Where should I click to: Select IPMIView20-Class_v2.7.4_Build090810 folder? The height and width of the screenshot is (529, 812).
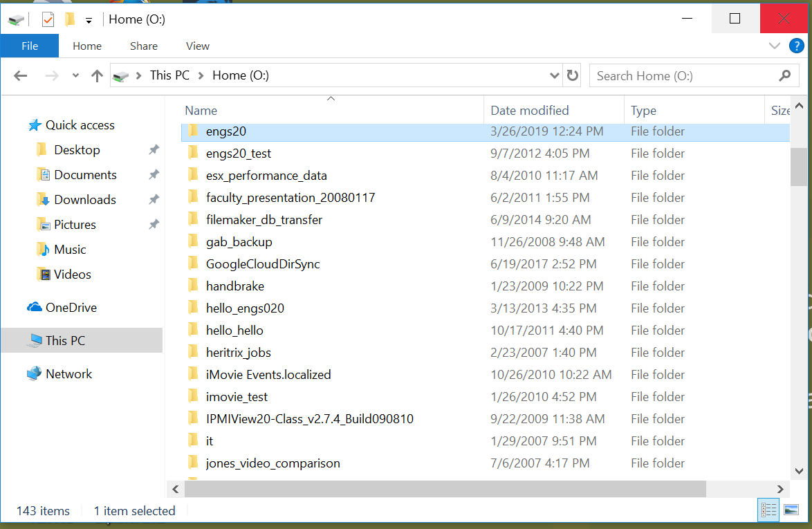[x=486, y=419]
